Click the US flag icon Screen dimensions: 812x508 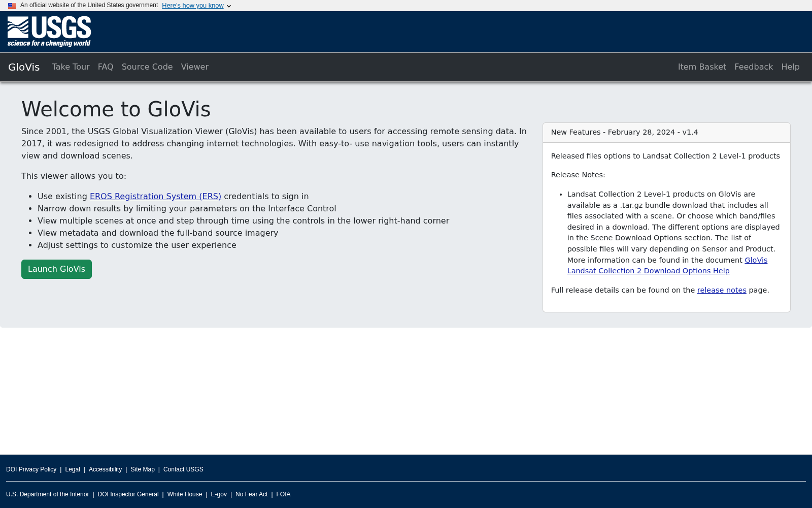pos(12,6)
